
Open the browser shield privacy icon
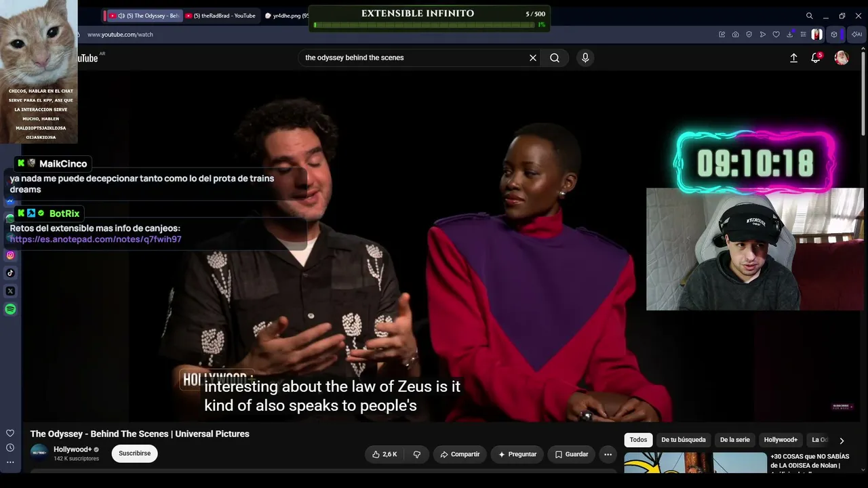(749, 35)
